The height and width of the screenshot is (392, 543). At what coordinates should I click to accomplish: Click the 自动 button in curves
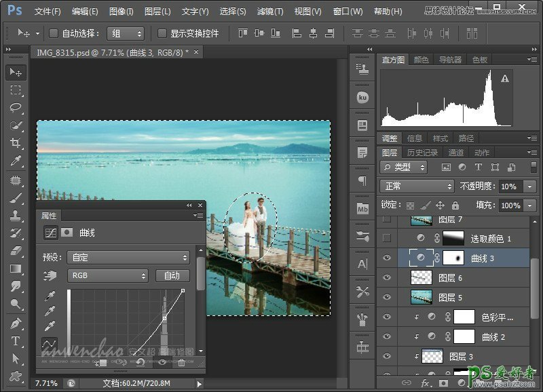tap(172, 275)
